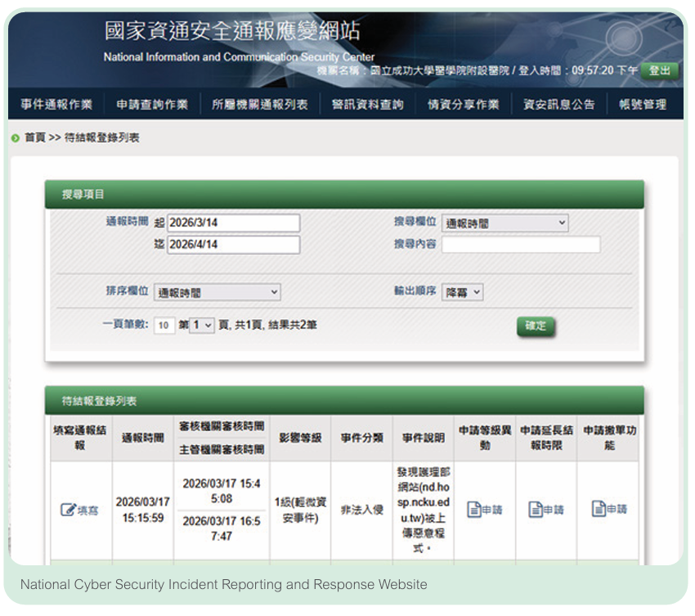Open the 帳號管理 menu
This screenshot has width=695, height=616.
click(643, 105)
